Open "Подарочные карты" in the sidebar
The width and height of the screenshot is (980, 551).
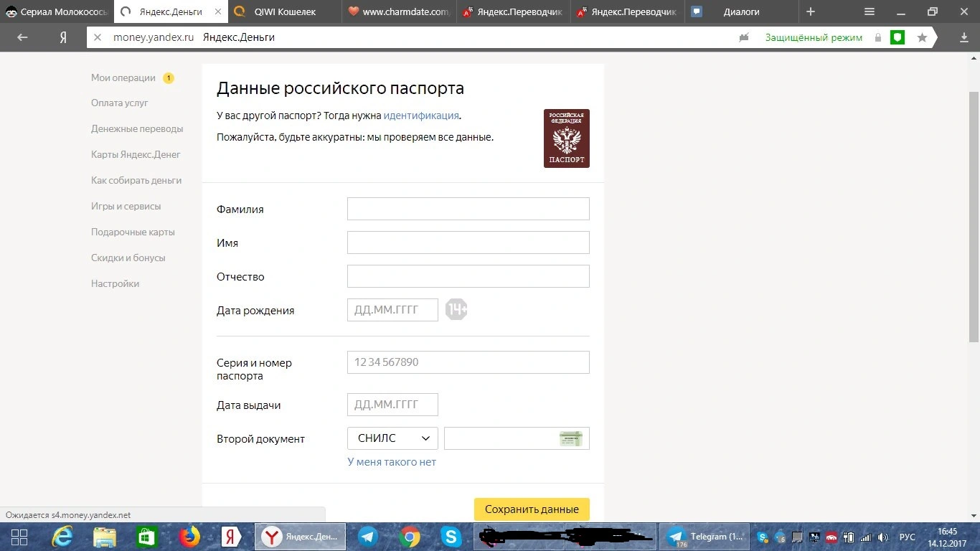[x=133, y=232]
